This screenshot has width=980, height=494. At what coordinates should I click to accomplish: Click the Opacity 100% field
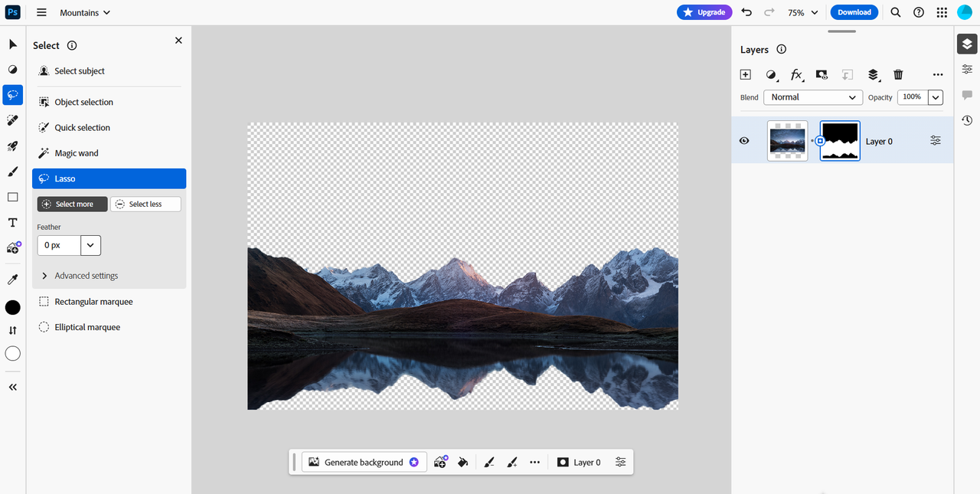point(912,97)
